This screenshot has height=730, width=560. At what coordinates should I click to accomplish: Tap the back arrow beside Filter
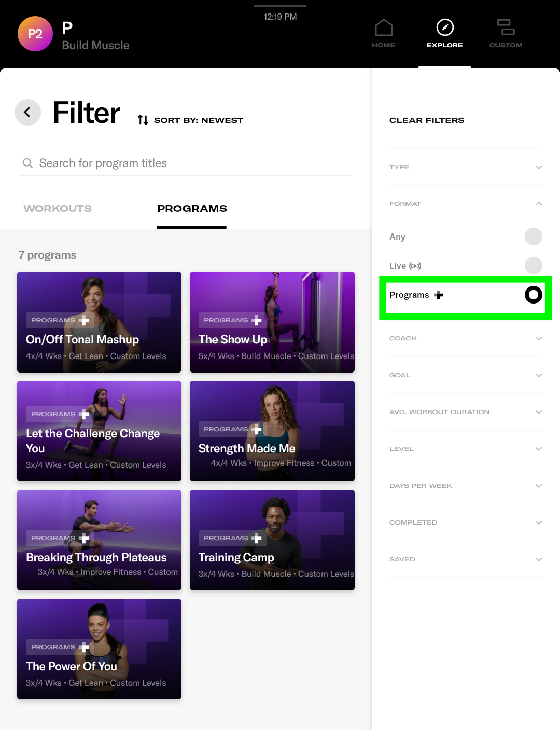[x=27, y=112]
